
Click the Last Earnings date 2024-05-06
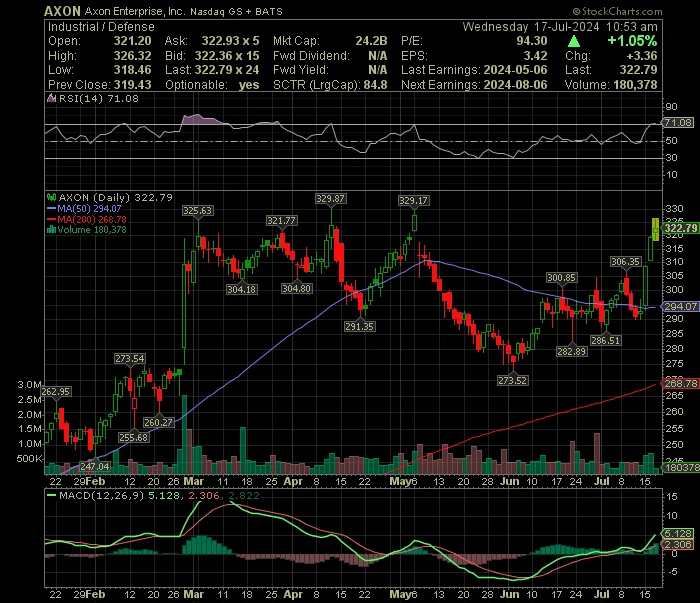(515, 70)
